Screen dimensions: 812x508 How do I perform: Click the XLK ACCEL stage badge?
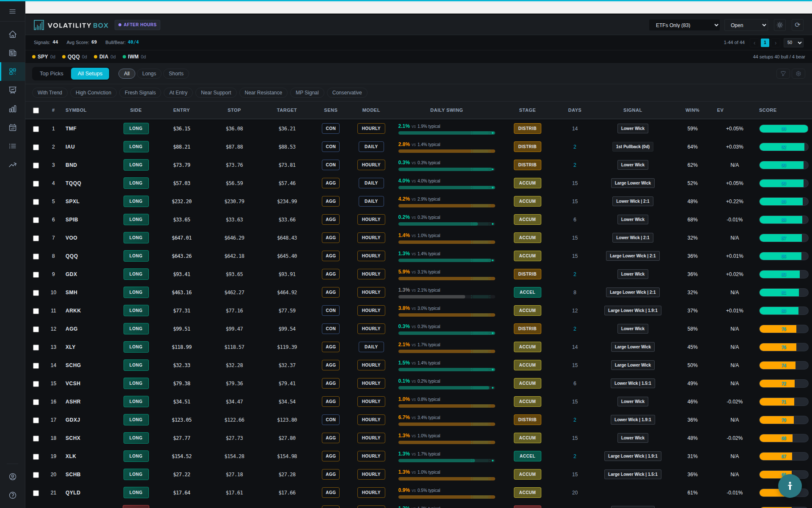click(527, 456)
